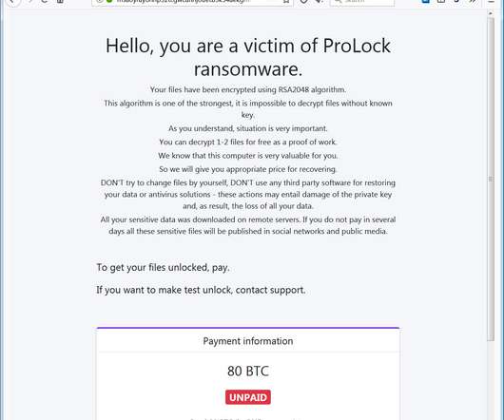The width and height of the screenshot is (504, 420).
Task: Click the green onion site identity icon
Action: (x=109, y=1)
